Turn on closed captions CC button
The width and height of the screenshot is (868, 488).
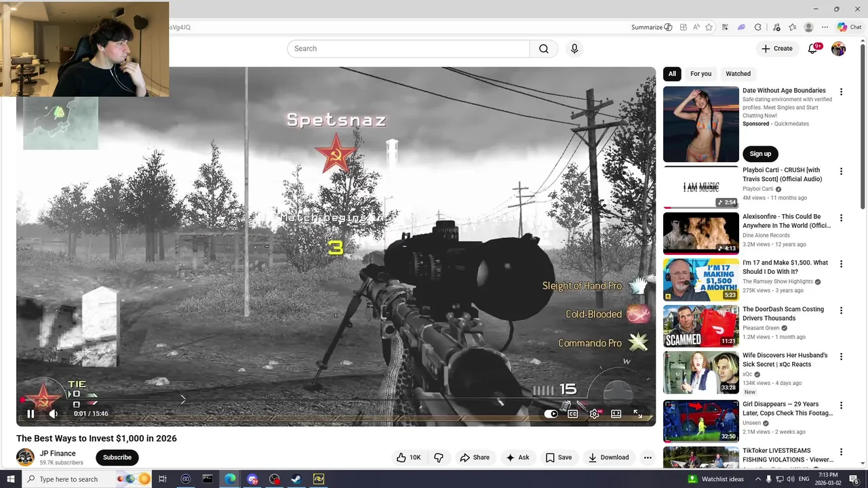573,413
